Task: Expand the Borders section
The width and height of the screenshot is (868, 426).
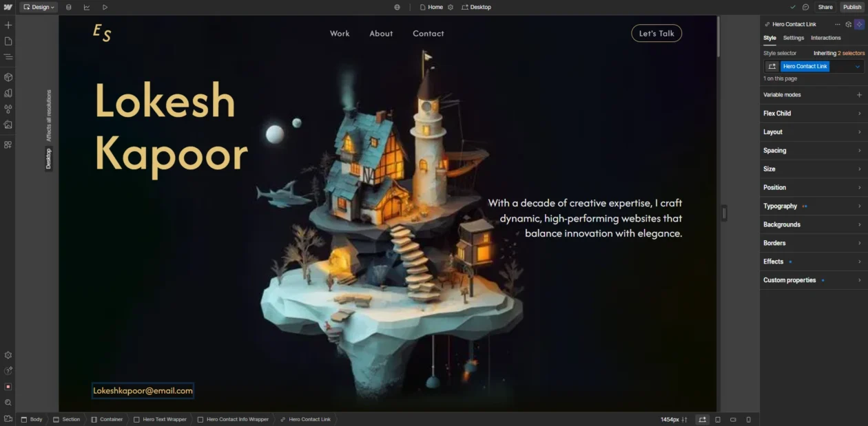Action: tap(813, 244)
